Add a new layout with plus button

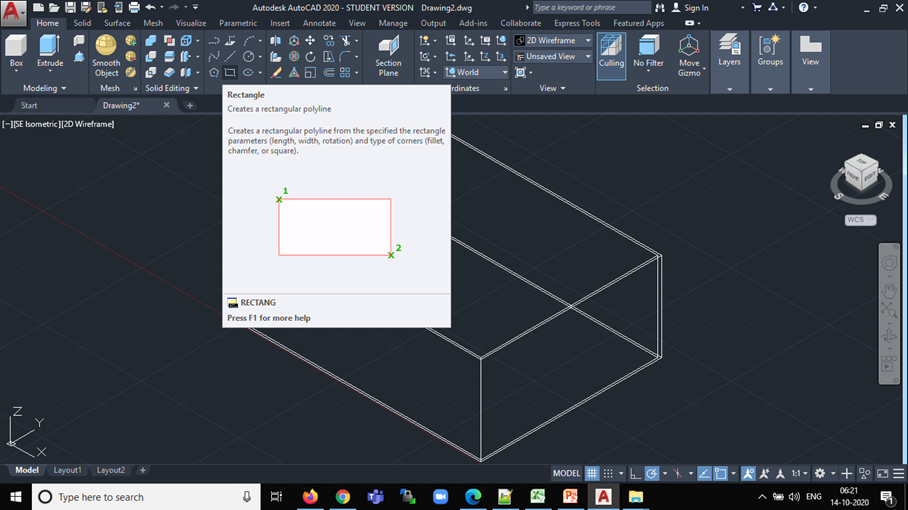142,470
